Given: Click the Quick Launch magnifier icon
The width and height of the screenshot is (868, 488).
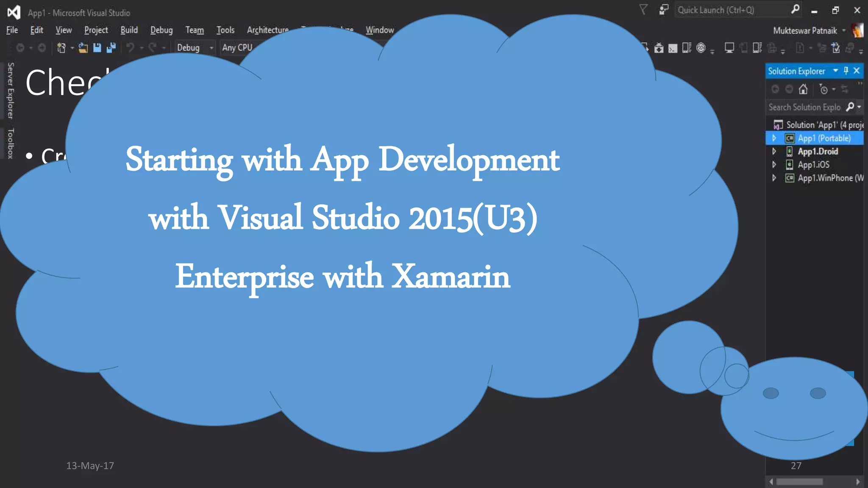Looking at the screenshot, I should (796, 9).
